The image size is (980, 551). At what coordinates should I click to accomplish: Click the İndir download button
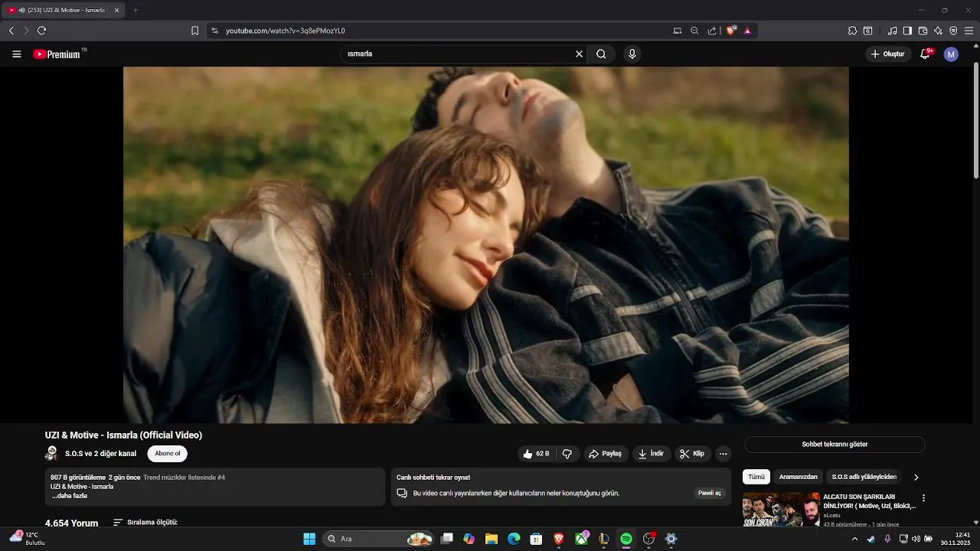tap(652, 454)
